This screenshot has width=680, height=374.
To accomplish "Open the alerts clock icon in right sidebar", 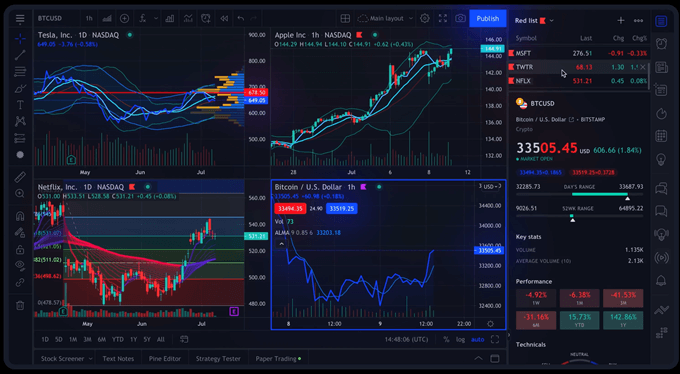I will 661,44.
